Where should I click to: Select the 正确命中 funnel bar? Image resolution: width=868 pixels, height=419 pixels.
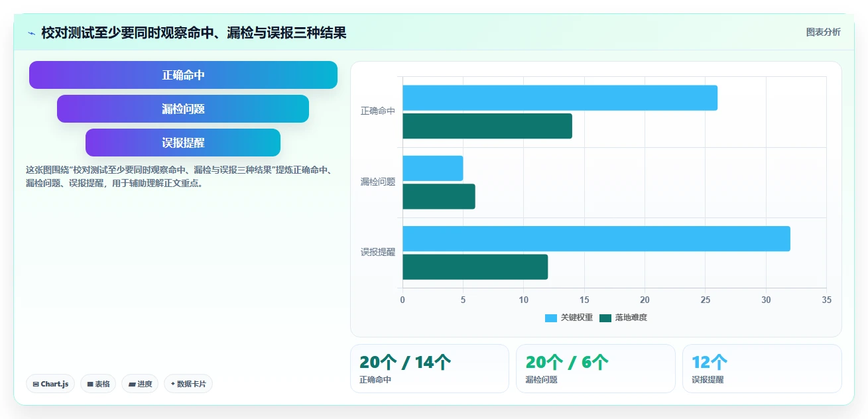tap(183, 75)
